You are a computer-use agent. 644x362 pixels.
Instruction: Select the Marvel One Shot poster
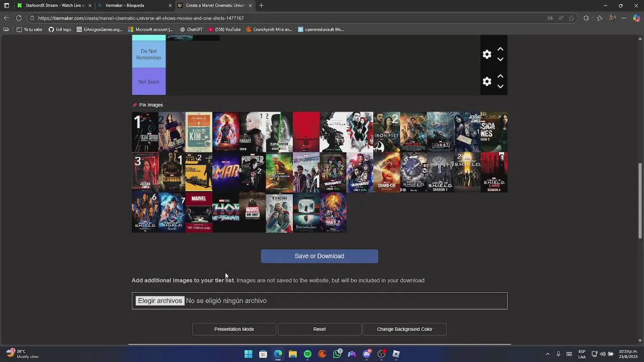coord(253,212)
